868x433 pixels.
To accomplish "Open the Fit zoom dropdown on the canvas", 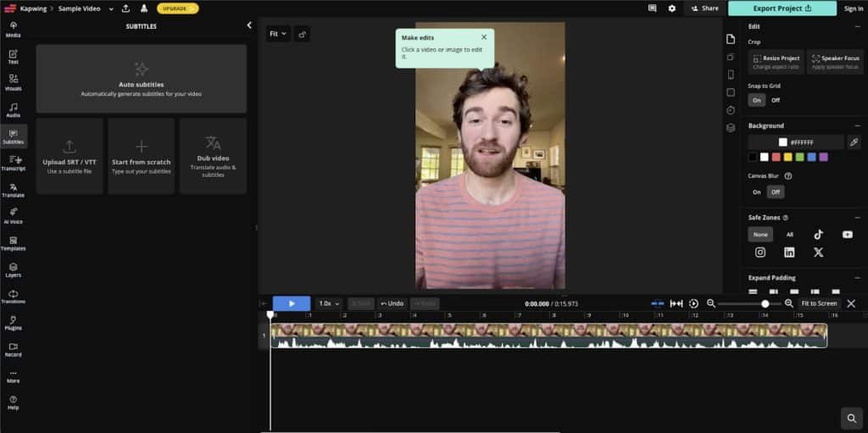I will (x=278, y=34).
